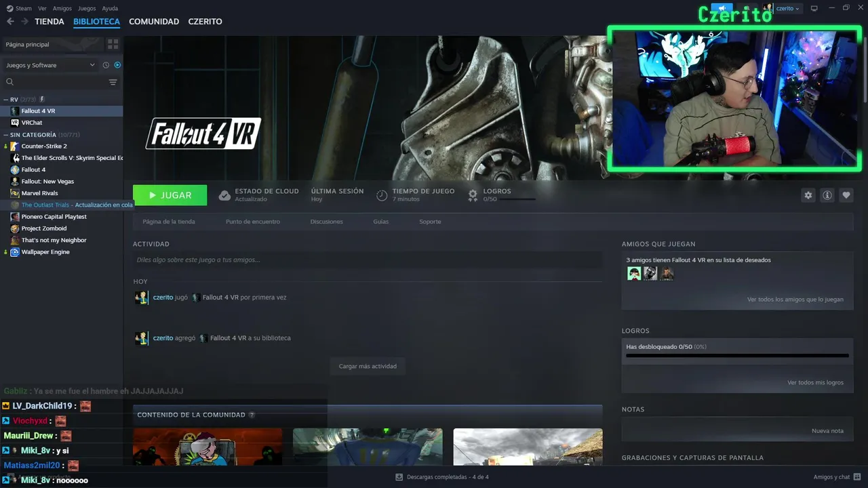Open the BIBLIOTECA tab
868x488 pixels.
tap(96, 22)
